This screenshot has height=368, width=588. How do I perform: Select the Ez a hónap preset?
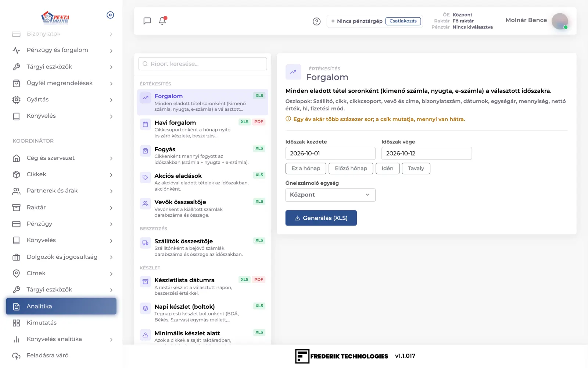[x=306, y=169]
